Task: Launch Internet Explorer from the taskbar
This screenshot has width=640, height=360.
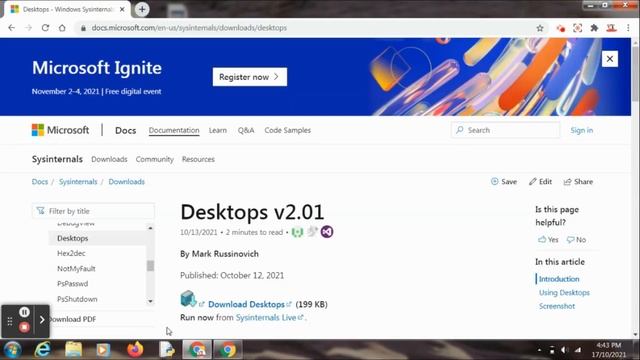Action: pos(42,350)
